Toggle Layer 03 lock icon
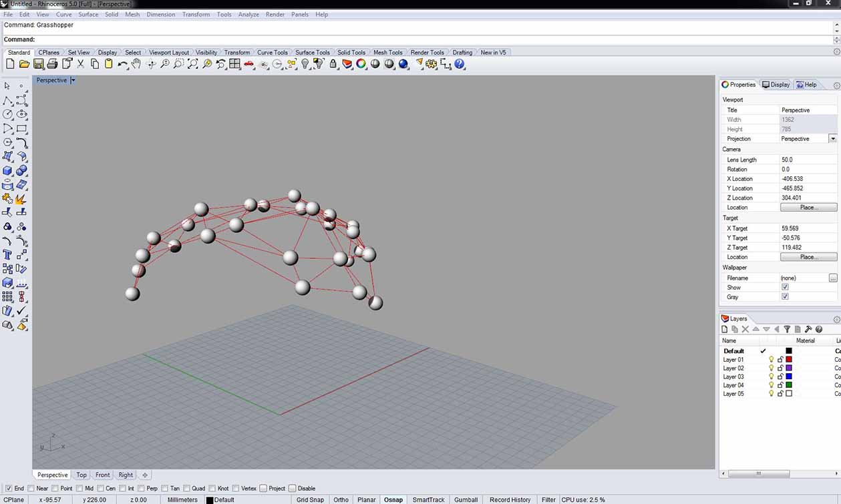The image size is (841, 504). 780,376
